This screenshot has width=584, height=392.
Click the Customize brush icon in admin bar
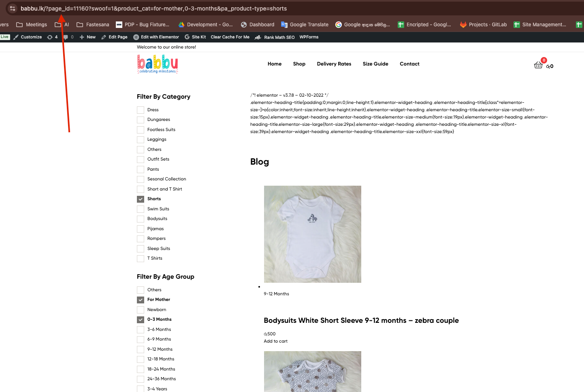click(x=16, y=37)
